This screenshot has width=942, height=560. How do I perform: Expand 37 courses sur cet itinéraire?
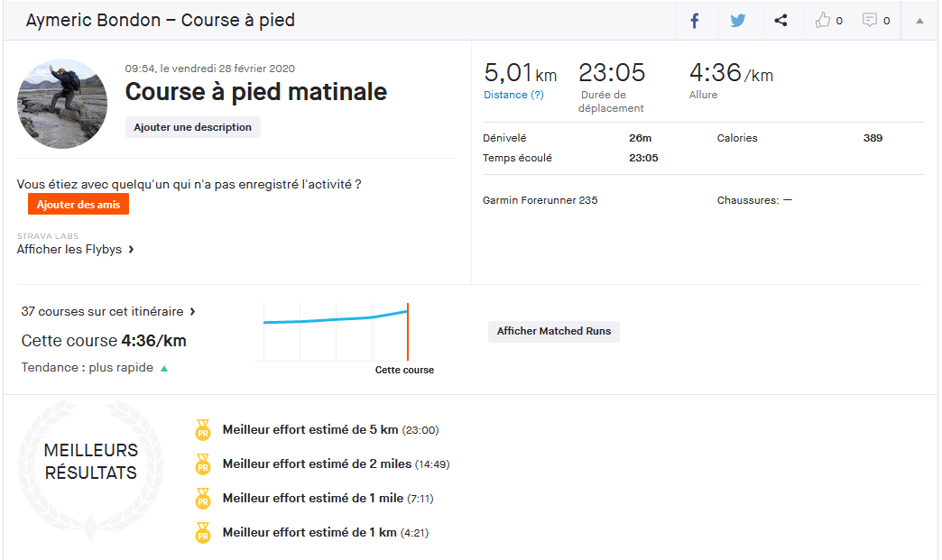pyautogui.click(x=108, y=312)
